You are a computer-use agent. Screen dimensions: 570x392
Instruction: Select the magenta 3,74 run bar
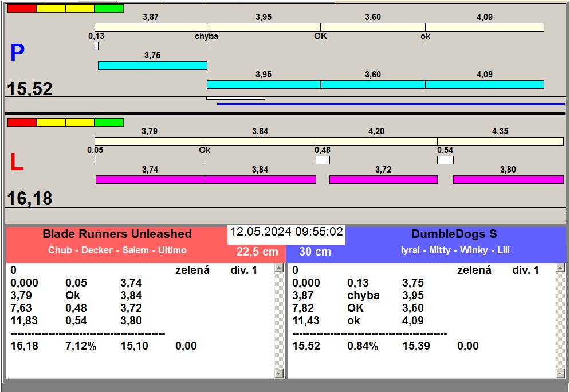150,179
